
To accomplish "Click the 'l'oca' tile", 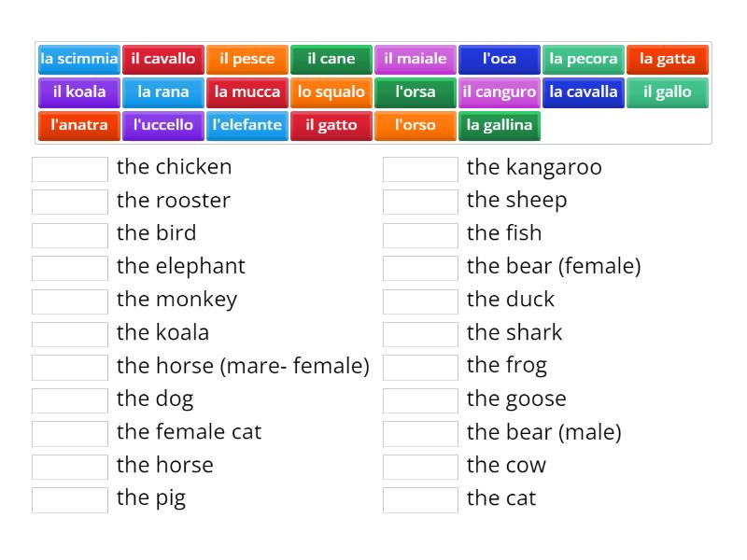I will click(x=500, y=59).
